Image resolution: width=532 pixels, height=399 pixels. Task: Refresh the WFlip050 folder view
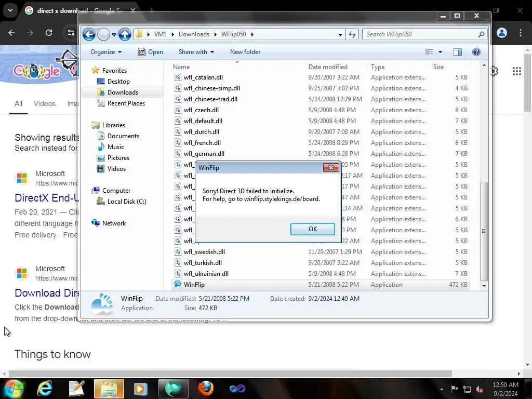click(x=352, y=34)
